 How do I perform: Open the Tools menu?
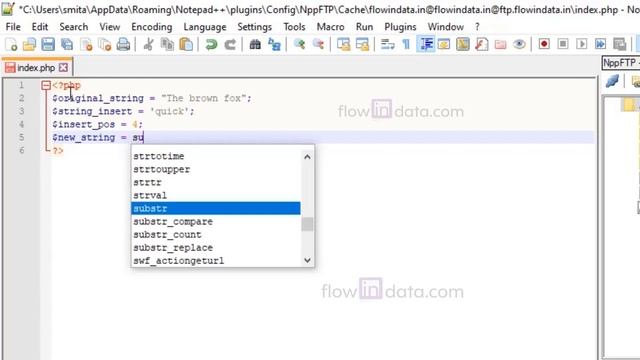[x=294, y=27]
